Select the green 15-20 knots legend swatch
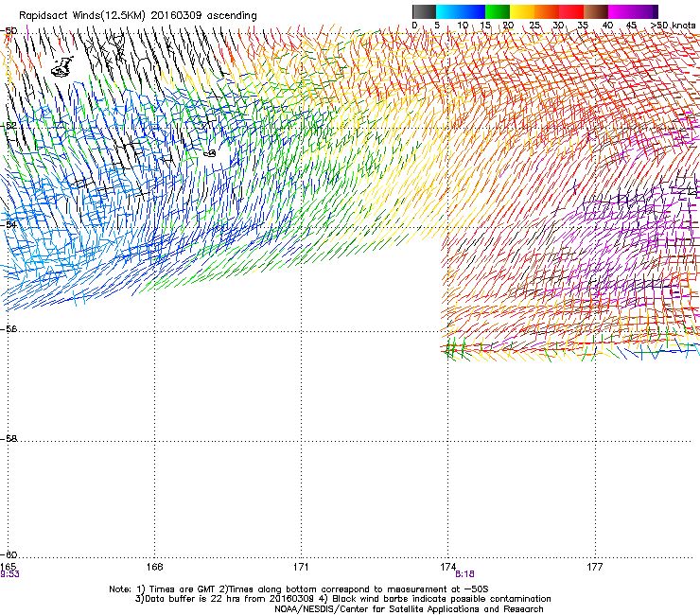 coord(498,11)
